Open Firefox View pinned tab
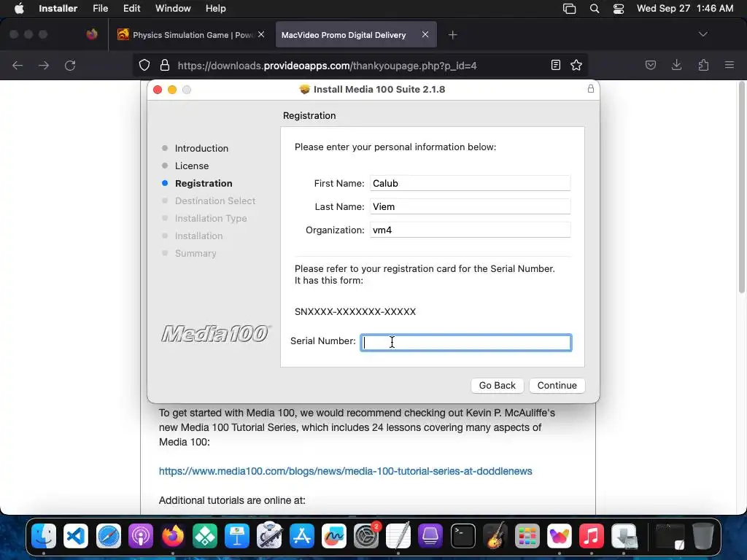 (92, 34)
